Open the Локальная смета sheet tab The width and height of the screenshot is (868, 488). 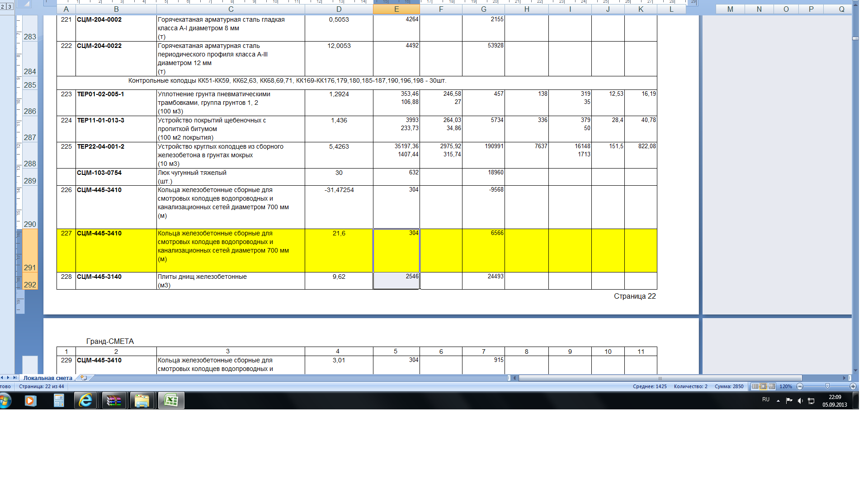(47, 378)
